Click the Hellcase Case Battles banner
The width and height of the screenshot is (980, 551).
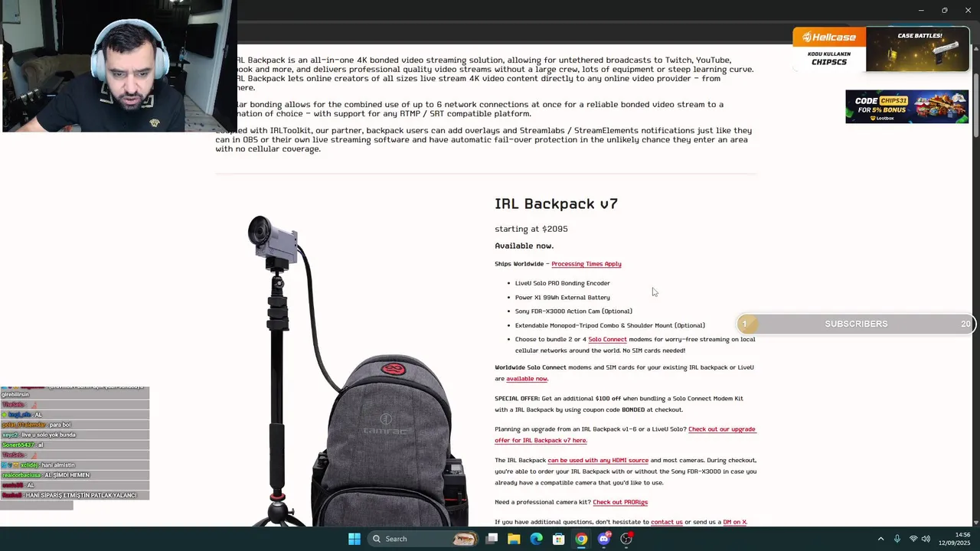pyautogui.click(x=880, y=49)
